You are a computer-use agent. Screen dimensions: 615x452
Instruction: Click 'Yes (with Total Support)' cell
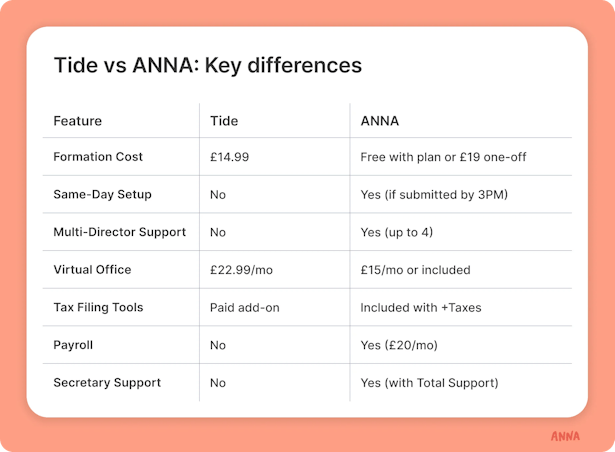(x=429, y=383)
